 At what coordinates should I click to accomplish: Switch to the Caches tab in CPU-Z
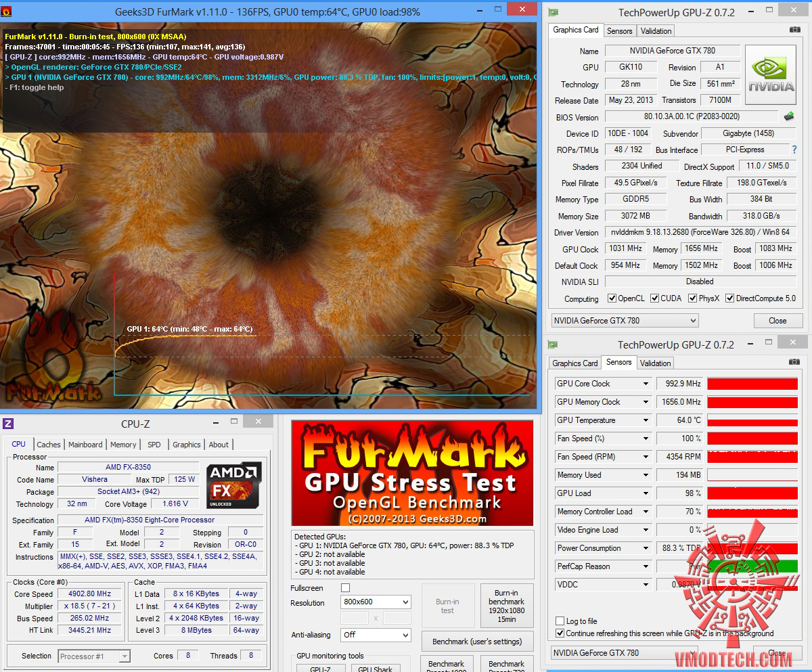49,445
